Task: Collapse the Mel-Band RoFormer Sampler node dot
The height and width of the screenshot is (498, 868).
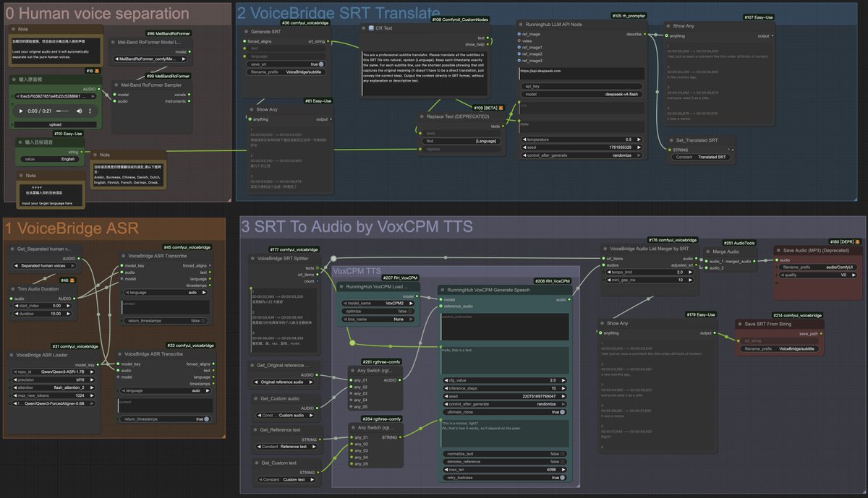Action: 116,85
